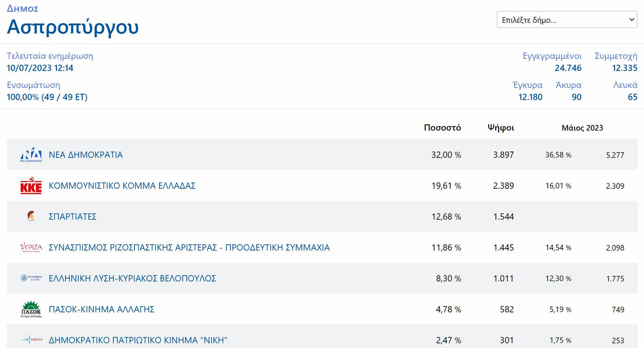Click ΕΛΛΗΝΙΚΗ ΛΥΣΗ votes '1.011'
Screen dimensions: 644x348
point(503,279)
